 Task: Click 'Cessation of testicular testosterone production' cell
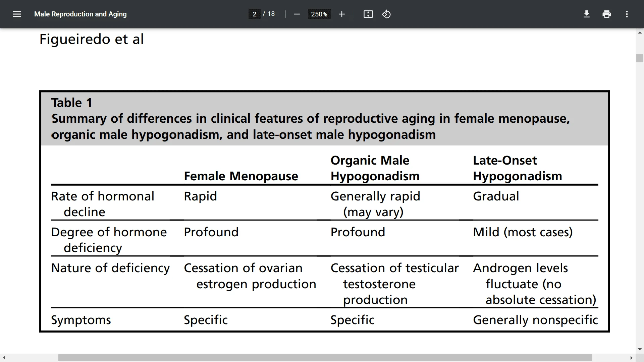click(394, 284)
